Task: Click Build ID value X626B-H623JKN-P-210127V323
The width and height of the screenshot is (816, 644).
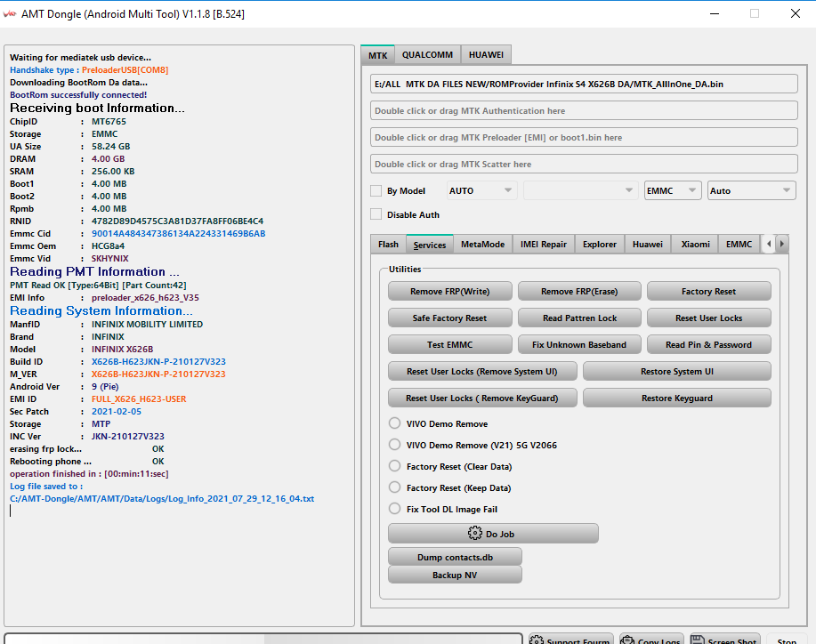Action: tap(158, 361)
